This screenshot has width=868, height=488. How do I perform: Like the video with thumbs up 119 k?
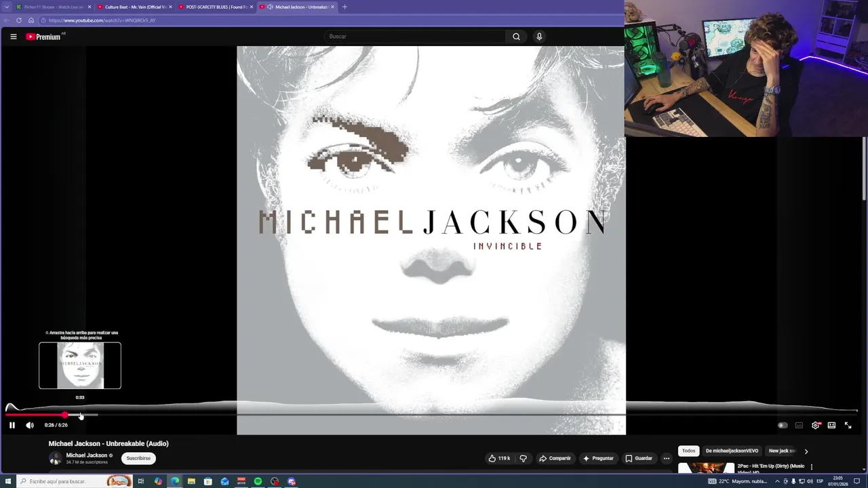tap(499, 458)
